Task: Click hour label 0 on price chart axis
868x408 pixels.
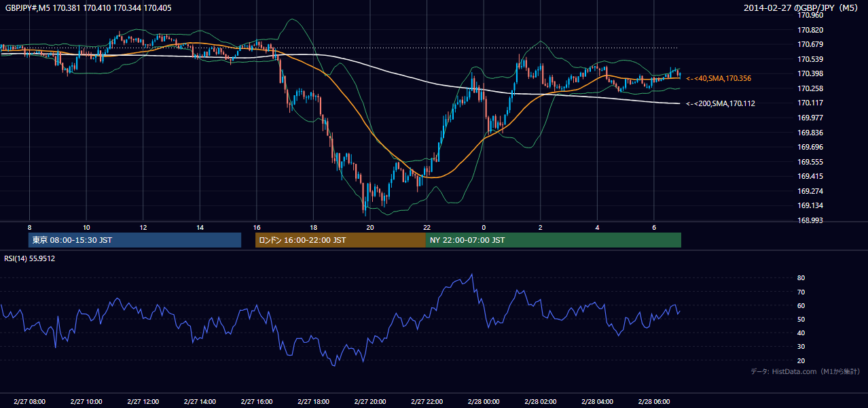Action: coord(484,227)
